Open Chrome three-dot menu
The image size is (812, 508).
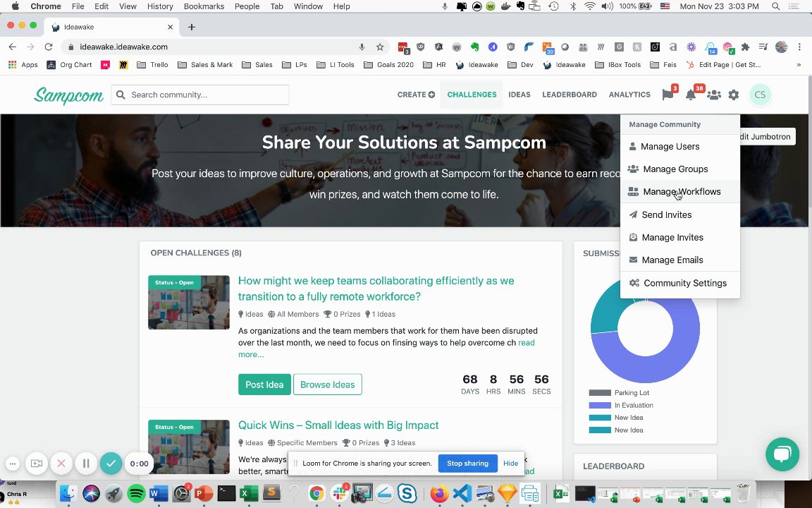[x=799, y=47]
